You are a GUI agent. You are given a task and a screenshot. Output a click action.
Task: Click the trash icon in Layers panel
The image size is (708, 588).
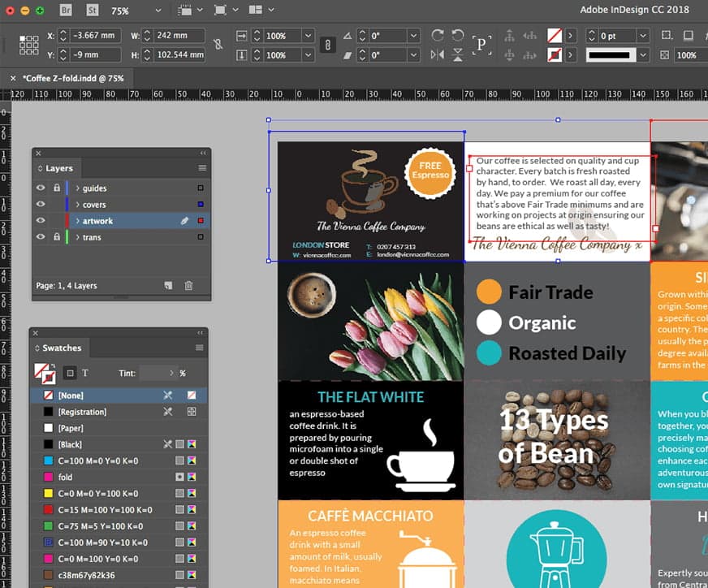coord(188,285)
